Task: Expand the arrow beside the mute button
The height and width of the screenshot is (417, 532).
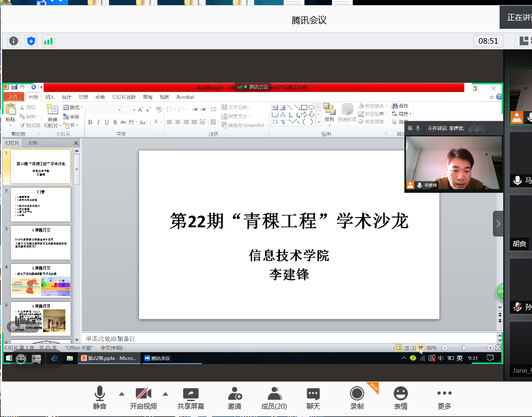Action: coord(121,394)
